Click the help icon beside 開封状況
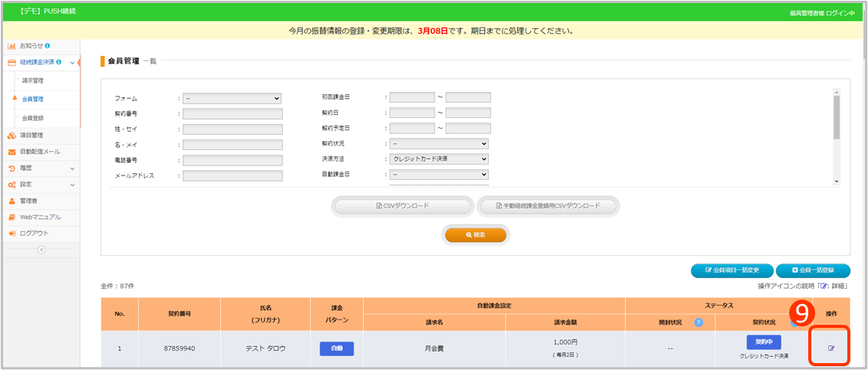The image size is (868, 370). point(699,323)
